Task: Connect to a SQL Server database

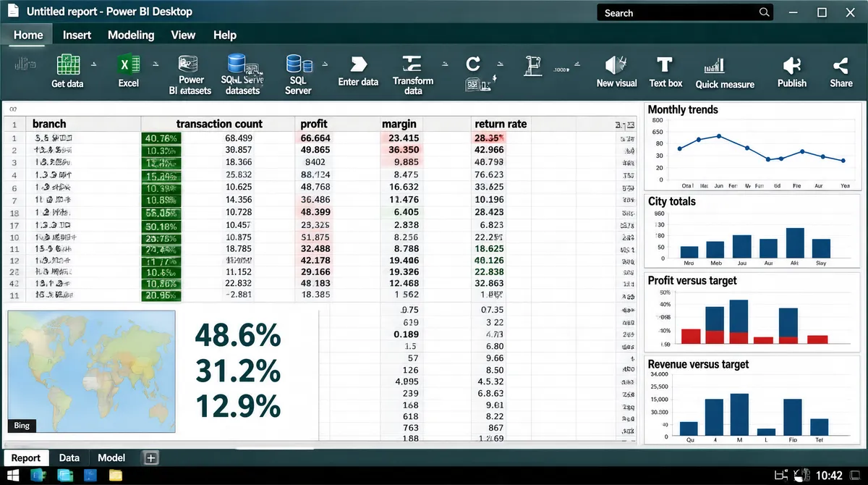Action: click(298, 75)
